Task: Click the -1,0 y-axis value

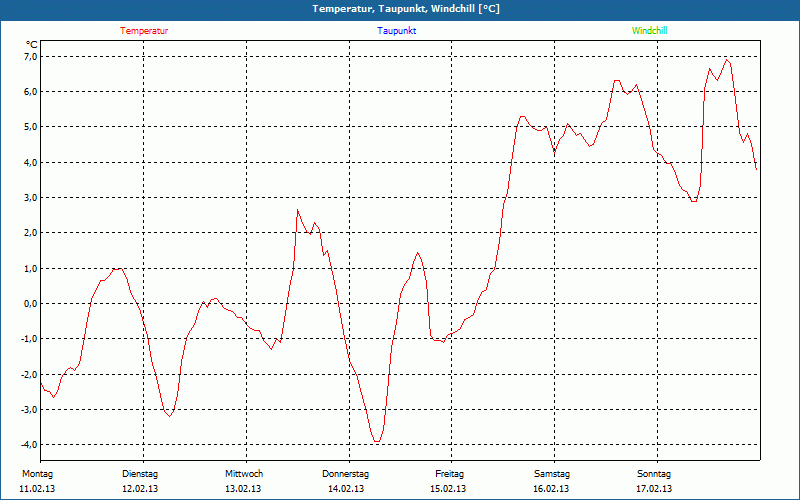Action: coord(29,339)
